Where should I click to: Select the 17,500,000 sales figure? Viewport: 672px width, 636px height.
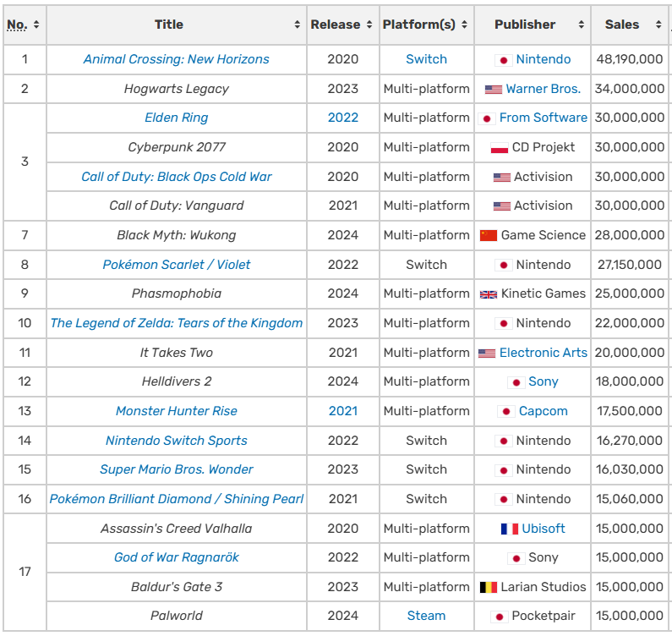point(629,411)
